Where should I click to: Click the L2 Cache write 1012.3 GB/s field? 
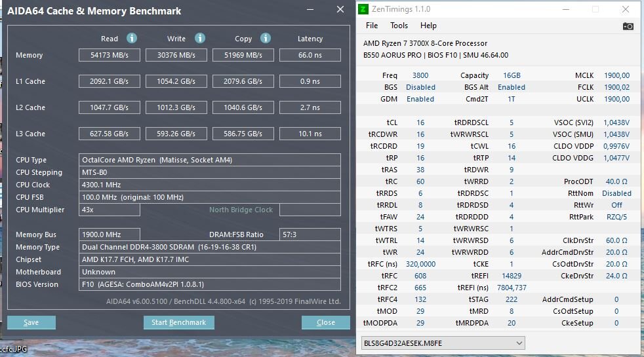point(176,107)
